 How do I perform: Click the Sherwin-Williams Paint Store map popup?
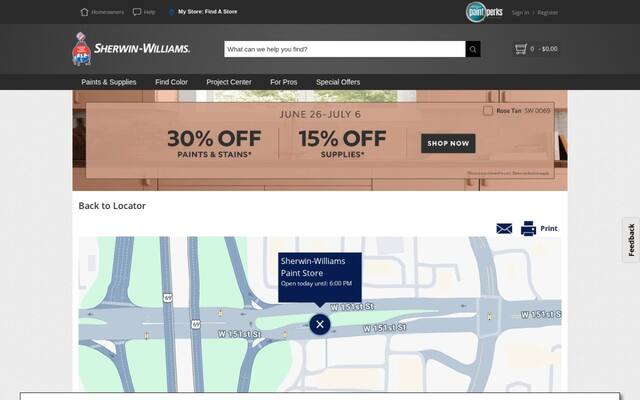(x=320, y=277)
